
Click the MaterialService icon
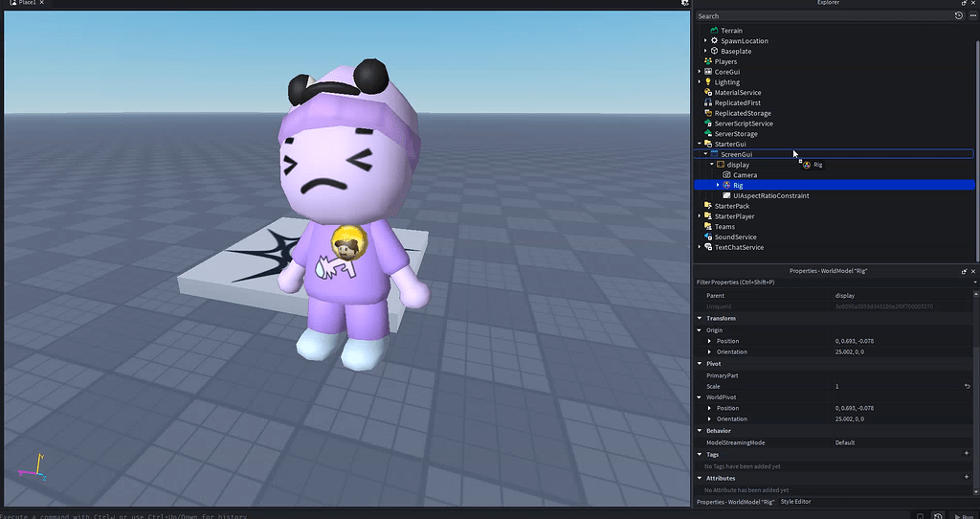(x=708, y=93)
